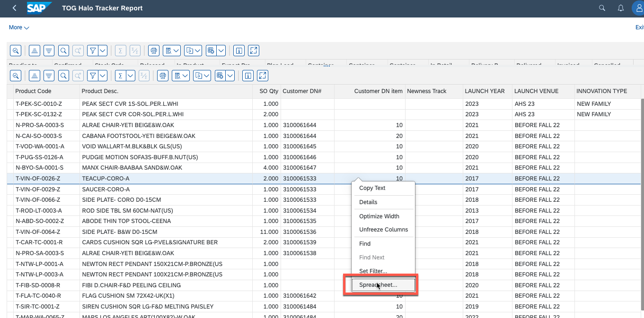Click the Details icon in upper toolbar
The height and width of the screenshot is (318, 644).
[x=15, y=51]
